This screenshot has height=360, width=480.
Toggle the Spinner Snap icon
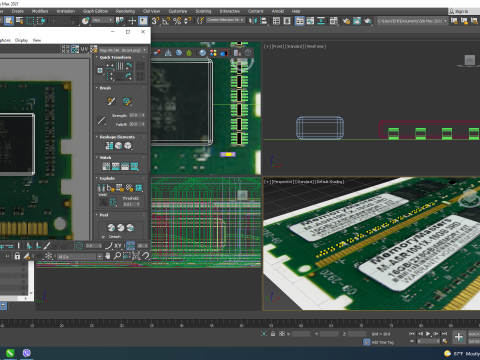pyautogui.click(x=188, y=21)
